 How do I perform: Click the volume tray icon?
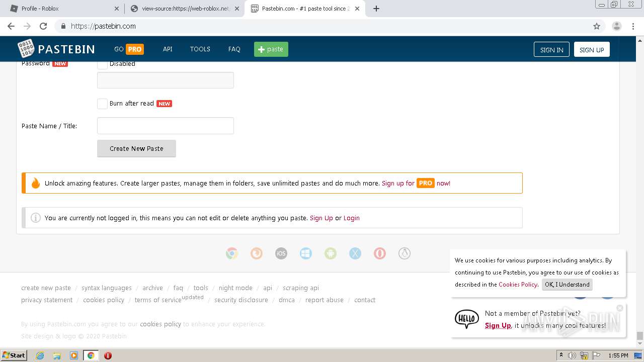tap(572, 355)
